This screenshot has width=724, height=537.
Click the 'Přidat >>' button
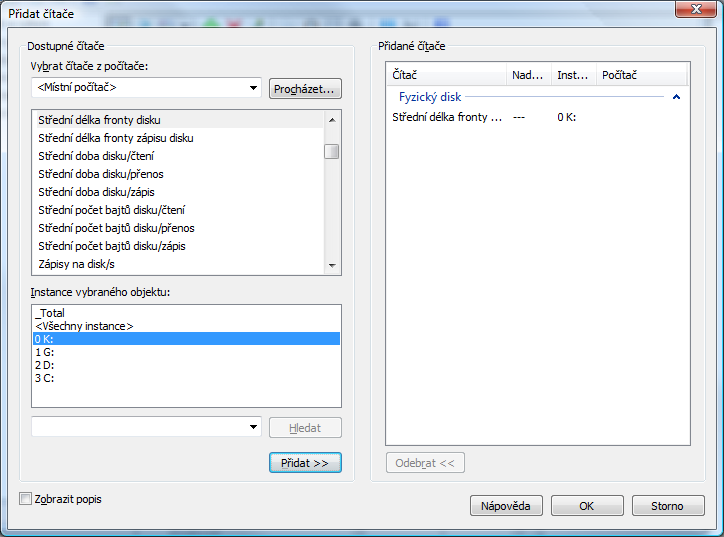pos(305,463)
